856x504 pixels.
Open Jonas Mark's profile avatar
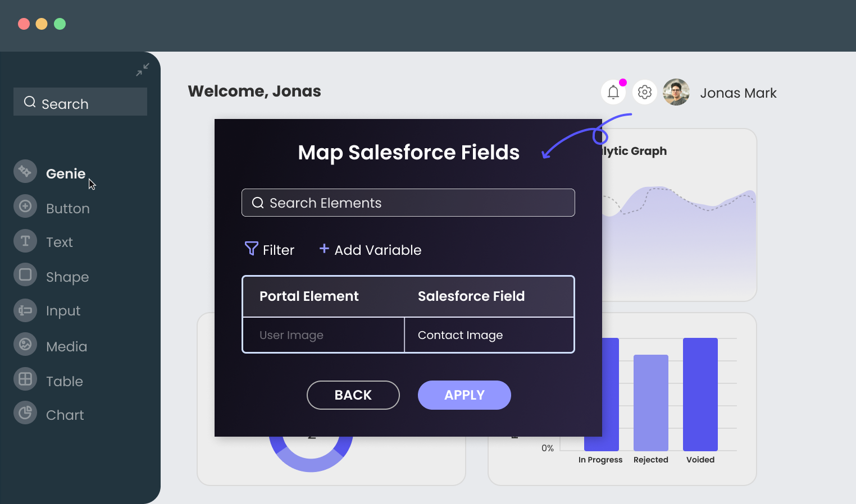(x=676, y=92)
